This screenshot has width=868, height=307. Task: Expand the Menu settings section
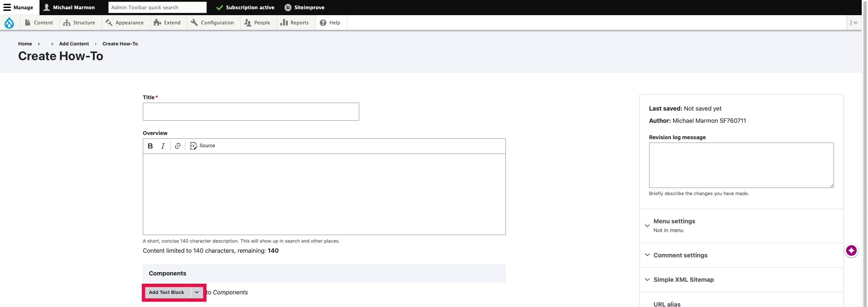[741, 226]
